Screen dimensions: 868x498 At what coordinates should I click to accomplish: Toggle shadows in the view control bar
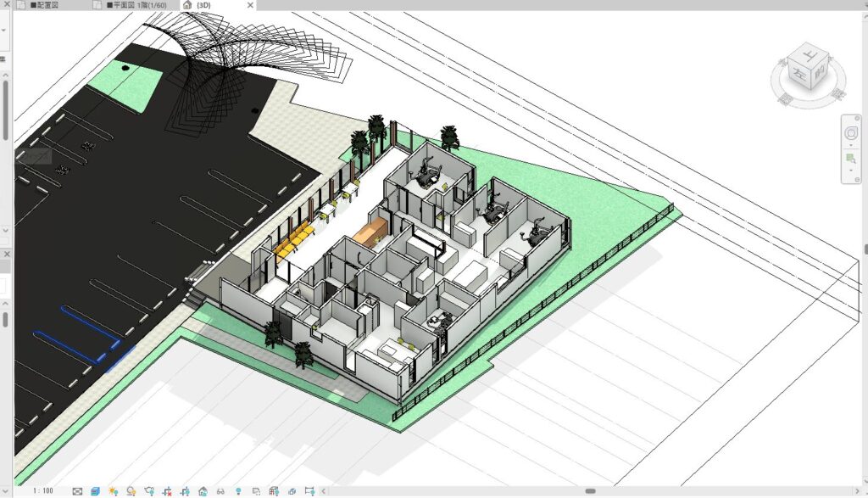pyautogui.click(x=131, y=491)
